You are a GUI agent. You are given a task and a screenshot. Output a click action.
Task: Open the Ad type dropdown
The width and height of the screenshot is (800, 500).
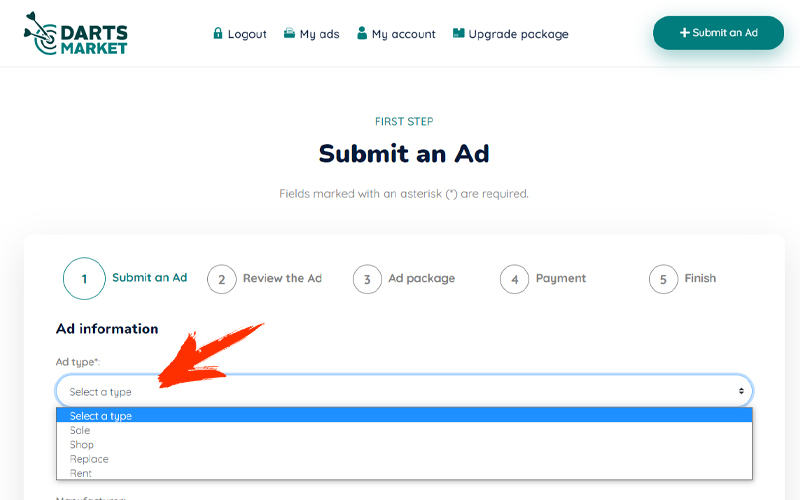(x=404, y=391)
